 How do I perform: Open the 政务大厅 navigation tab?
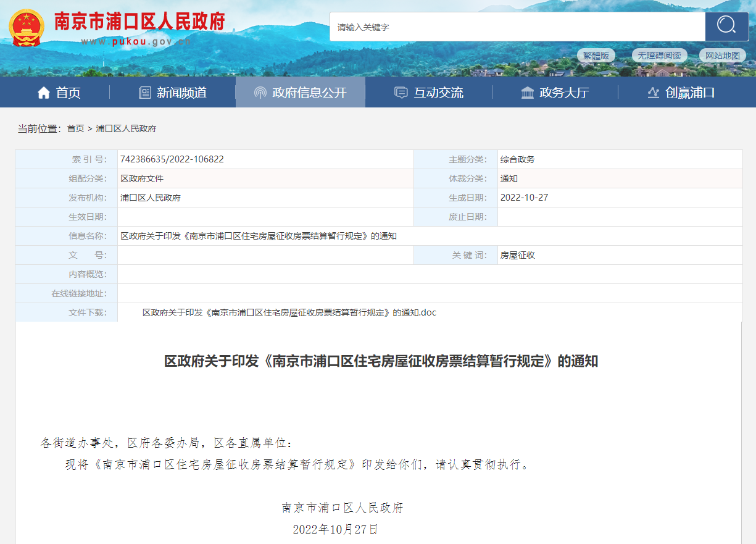point(564,93)
